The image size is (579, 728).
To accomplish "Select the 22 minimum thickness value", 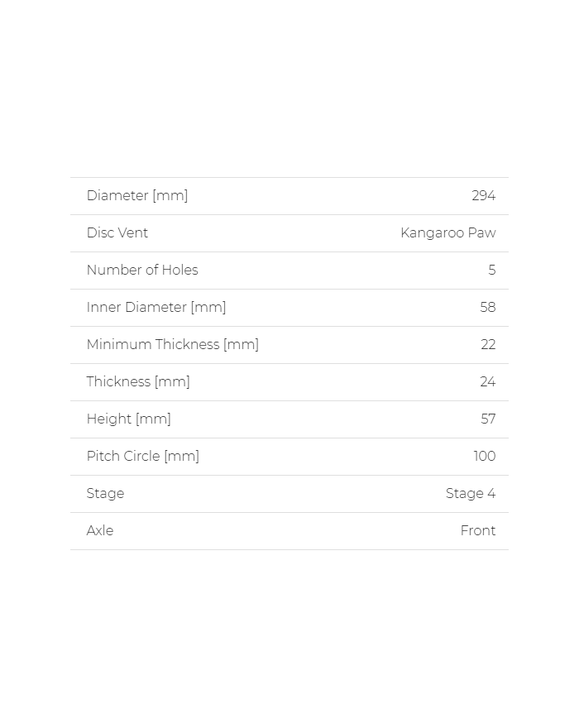I will tap(488, 345).
